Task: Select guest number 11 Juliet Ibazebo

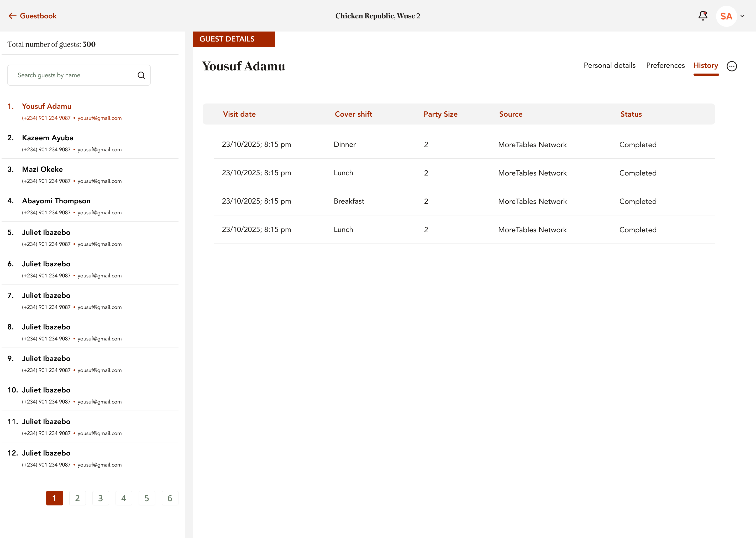Action: click(x=90, y=426)
